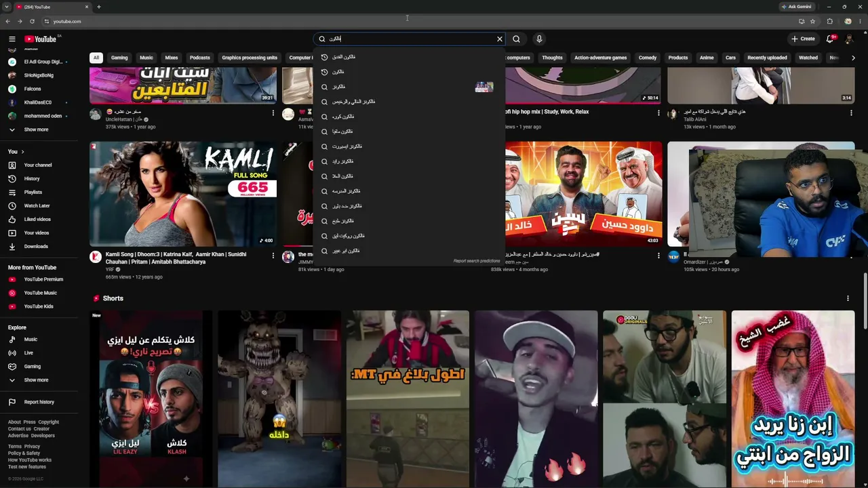Select the Anime filter chip

point(707,58)
